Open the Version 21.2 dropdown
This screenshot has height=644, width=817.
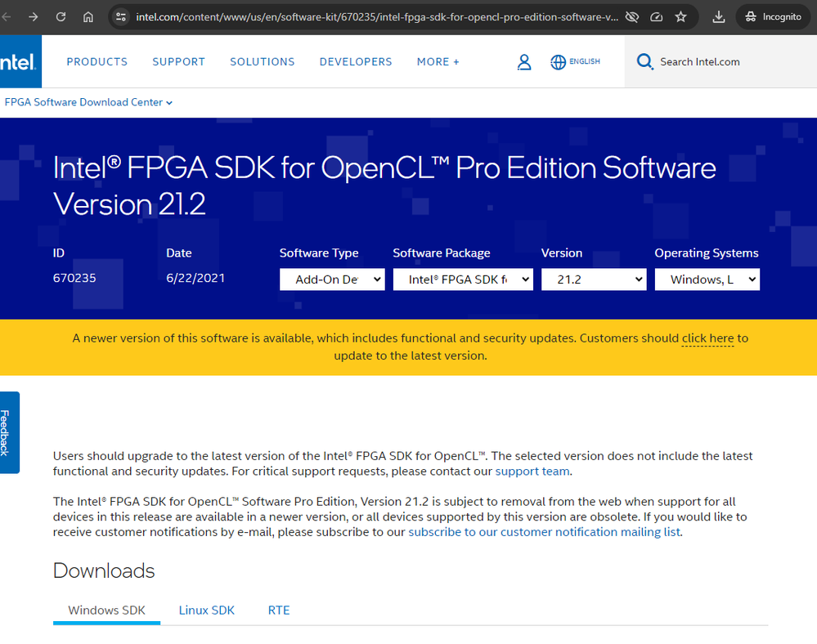click(594, 280)
